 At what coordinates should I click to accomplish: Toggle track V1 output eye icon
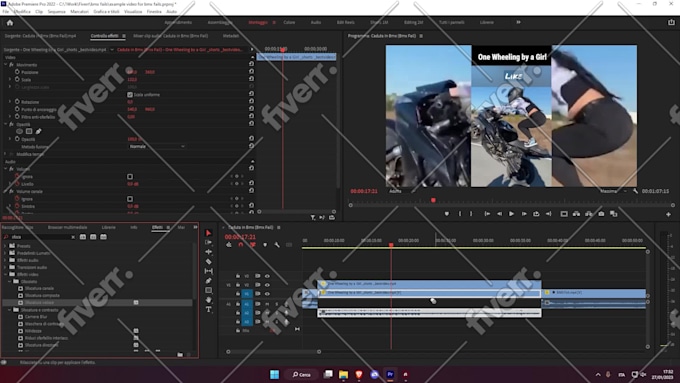(267, 294)
